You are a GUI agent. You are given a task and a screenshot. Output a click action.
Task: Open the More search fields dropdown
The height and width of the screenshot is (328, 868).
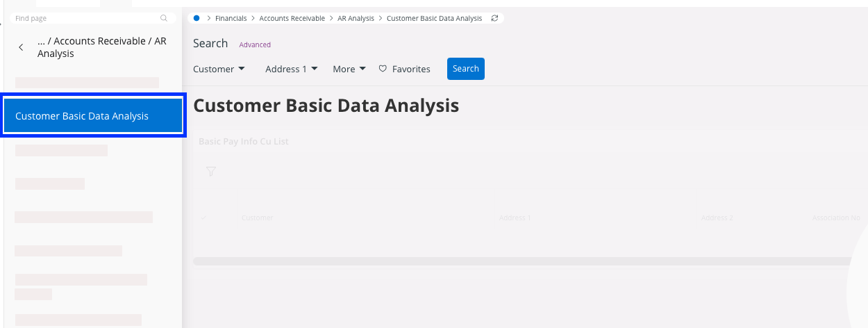349,69
